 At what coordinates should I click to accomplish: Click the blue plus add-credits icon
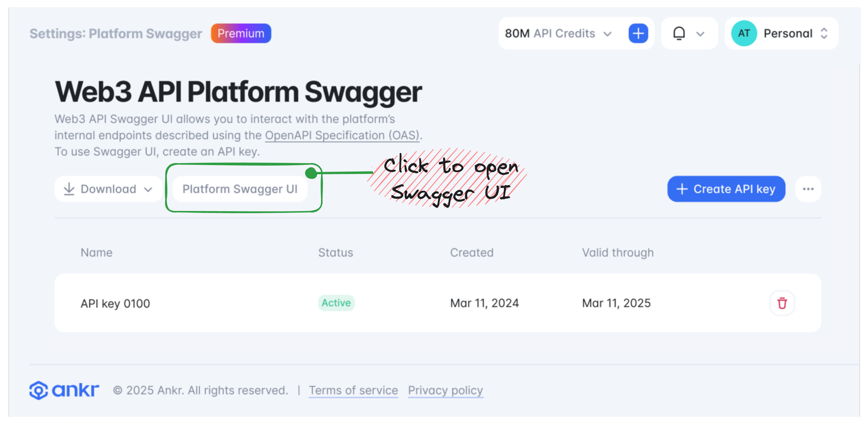point(638,33)
